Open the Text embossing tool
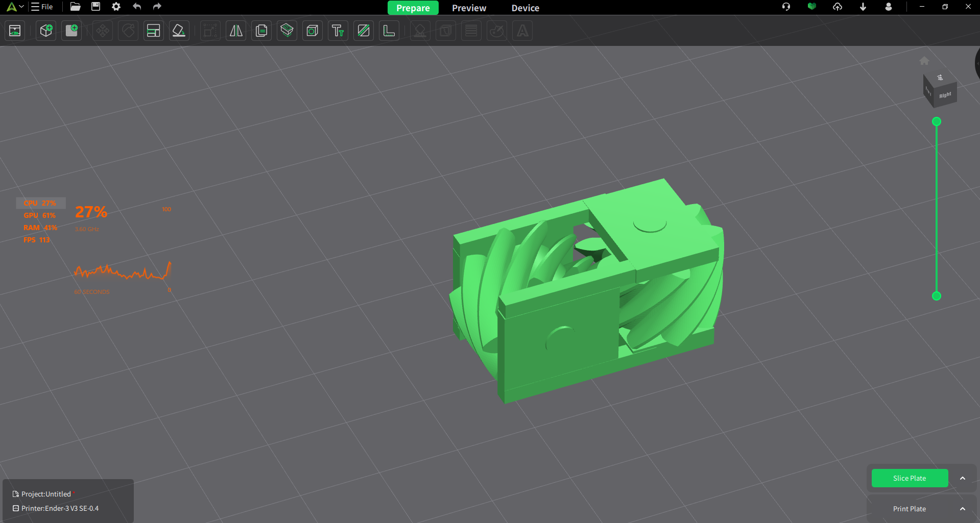 (338, 31)
